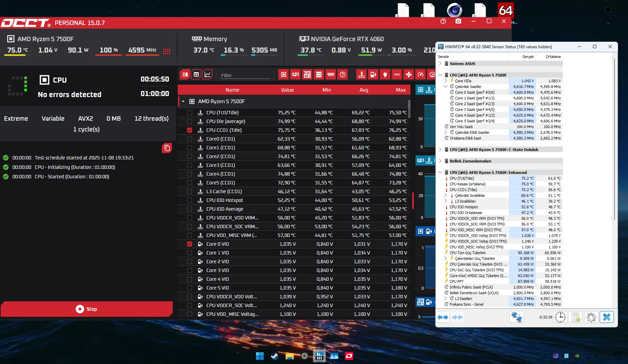Image resolution: width=628 pixels, height=364 pixels.
Task: Open the benchmark shortcut with 64 icon
Action: point(506,10)
